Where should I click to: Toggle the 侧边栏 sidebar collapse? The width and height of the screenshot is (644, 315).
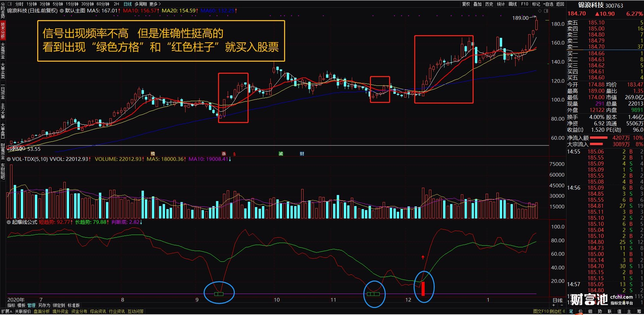pyautogui.click(x=557, y=311)
